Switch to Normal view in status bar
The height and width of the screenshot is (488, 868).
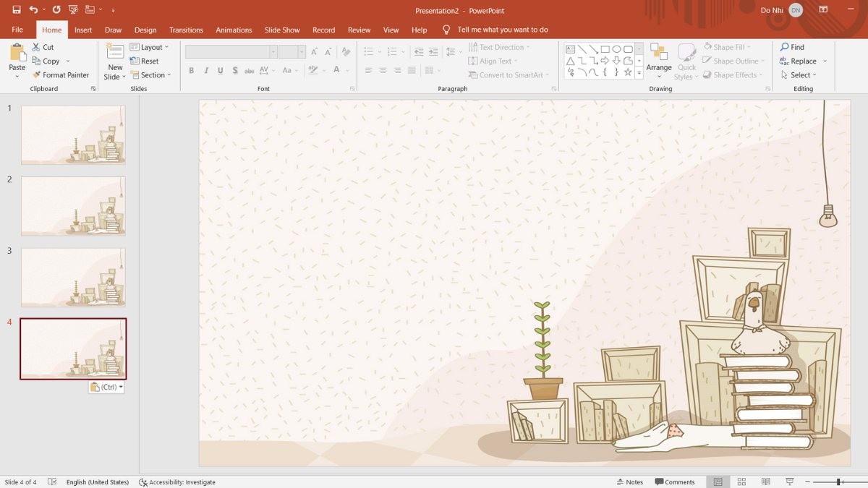click(x=718, y=482)
